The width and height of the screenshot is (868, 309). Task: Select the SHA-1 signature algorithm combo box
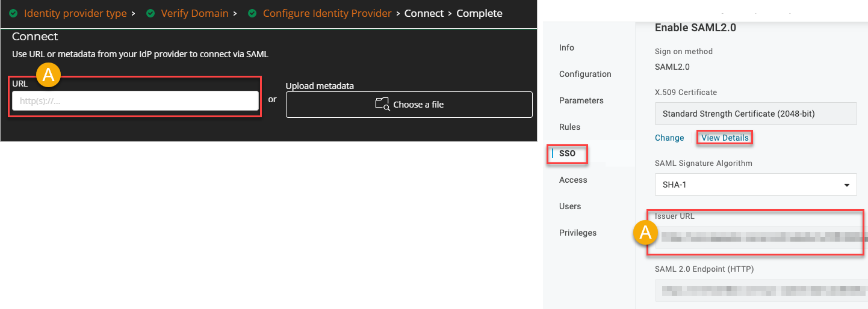tap(755, 185)
